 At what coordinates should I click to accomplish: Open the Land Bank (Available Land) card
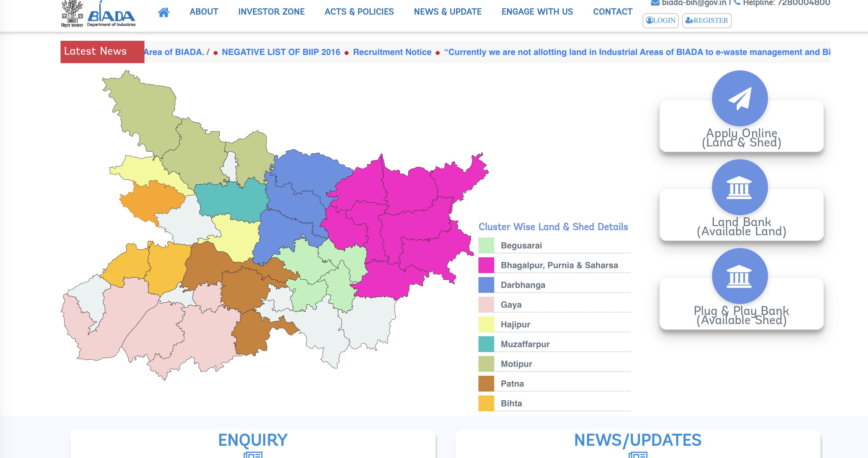[x=741, y=215]
